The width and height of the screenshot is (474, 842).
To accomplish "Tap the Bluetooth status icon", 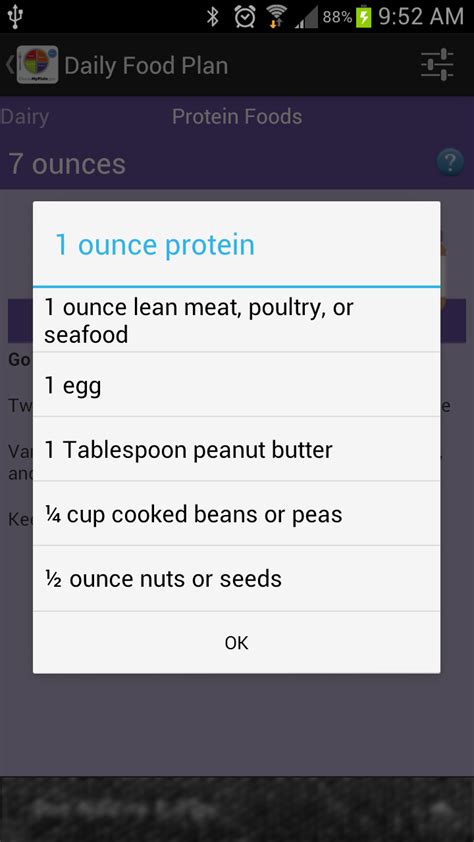I will pyautogui.click(x=213, y=17).
